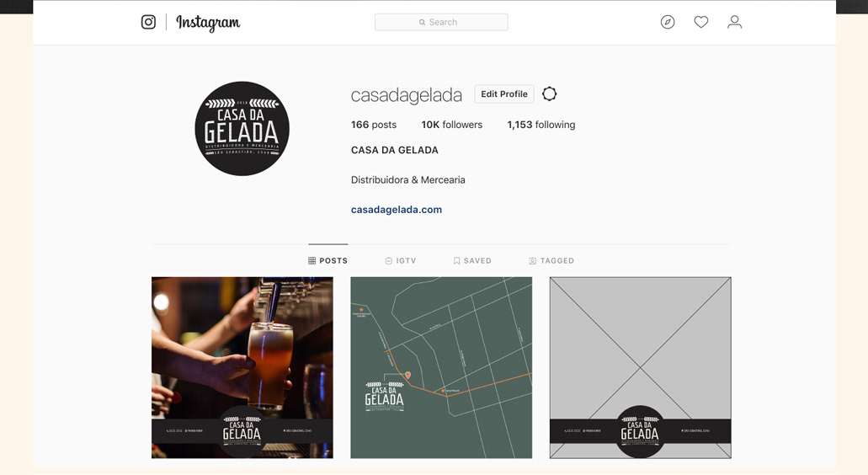This screenshot has height=475, width=868.
Task: Click the search magnifier icon
Action: 422,22
